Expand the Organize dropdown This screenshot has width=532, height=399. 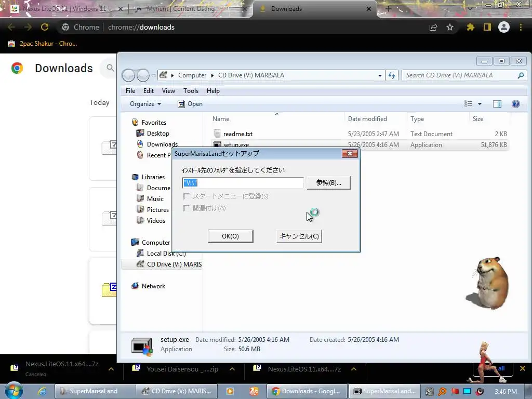(x=145, y=104)
